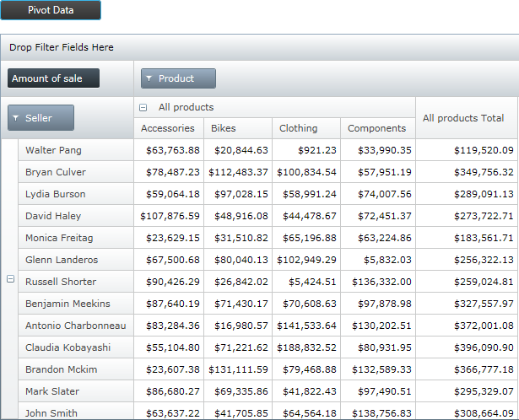
Task: Collapse the seller rows group
Action: pyautogui.click(x=10, y=279)
